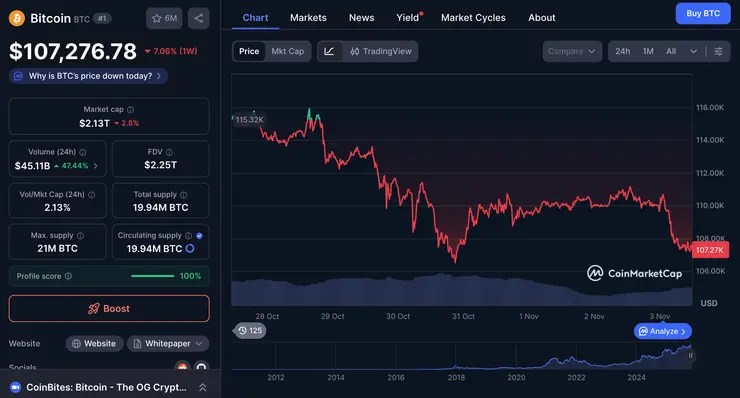Open the Website link button
The height and width of the screenshot is (398, 740).
[94, 344]
